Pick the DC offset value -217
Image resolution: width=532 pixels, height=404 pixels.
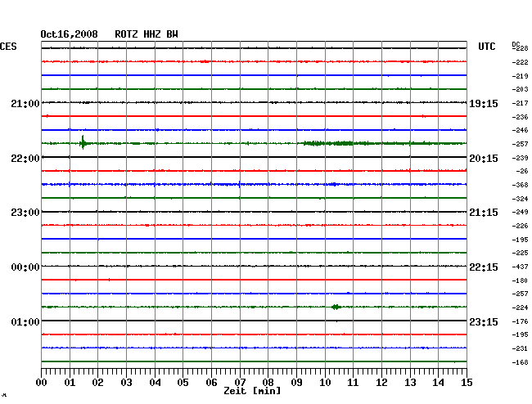(x=520, y=103)
